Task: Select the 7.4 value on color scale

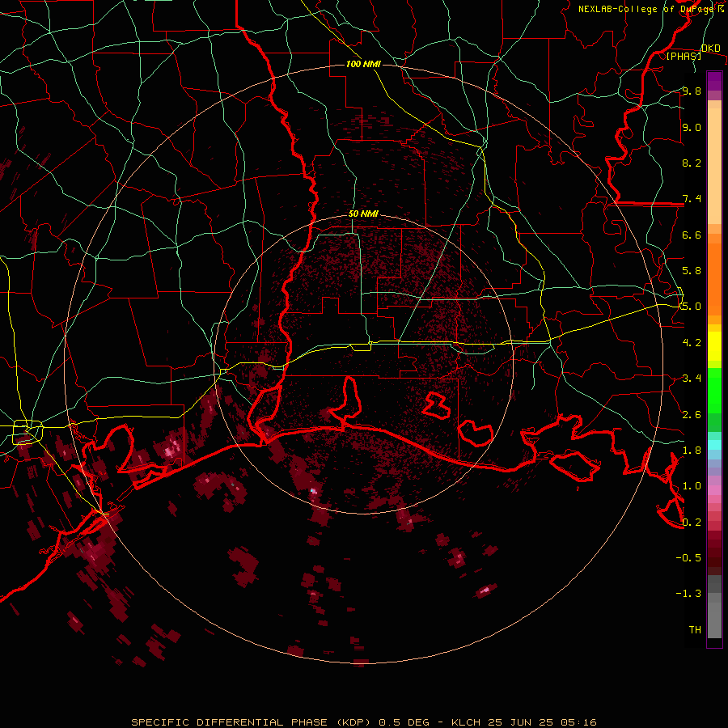Action: tap(692, 199)
